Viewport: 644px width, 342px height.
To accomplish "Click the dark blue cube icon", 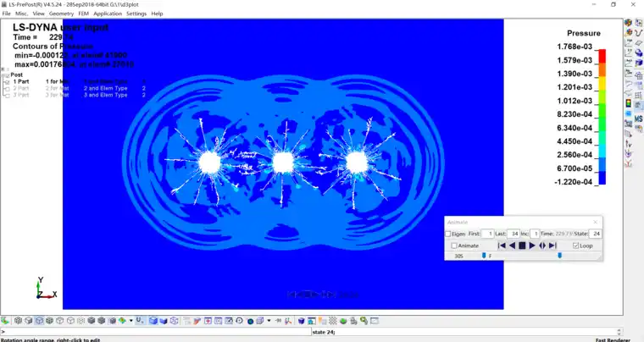I will pyautogui.click(x=302, y=321).
